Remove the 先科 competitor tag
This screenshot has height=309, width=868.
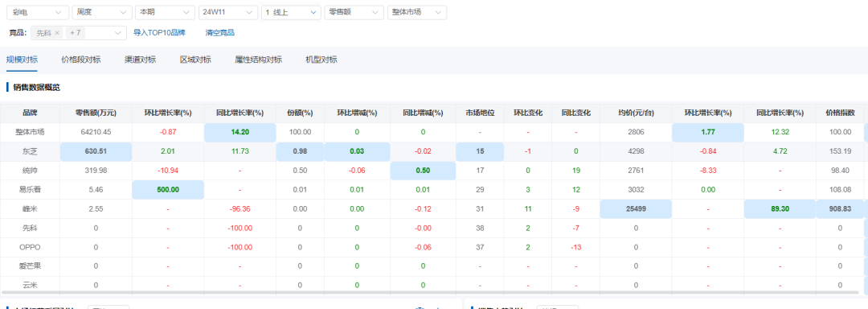(x=56, y=33)
